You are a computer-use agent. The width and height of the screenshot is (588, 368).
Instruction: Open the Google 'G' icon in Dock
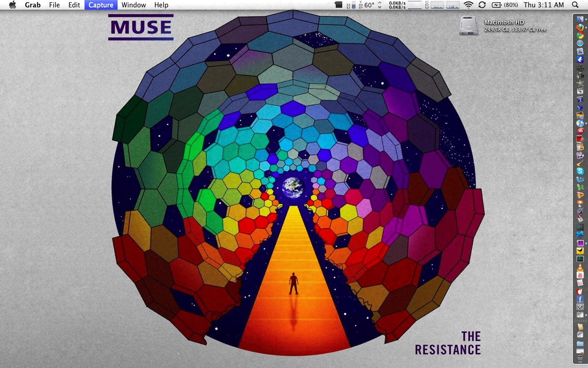pyautogui.click(x=580, y=282)
